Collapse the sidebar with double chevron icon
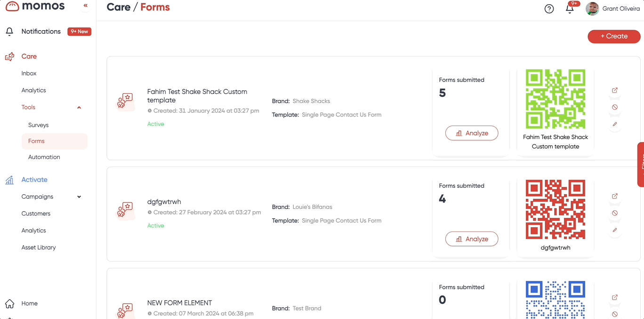 click(85, 6)
